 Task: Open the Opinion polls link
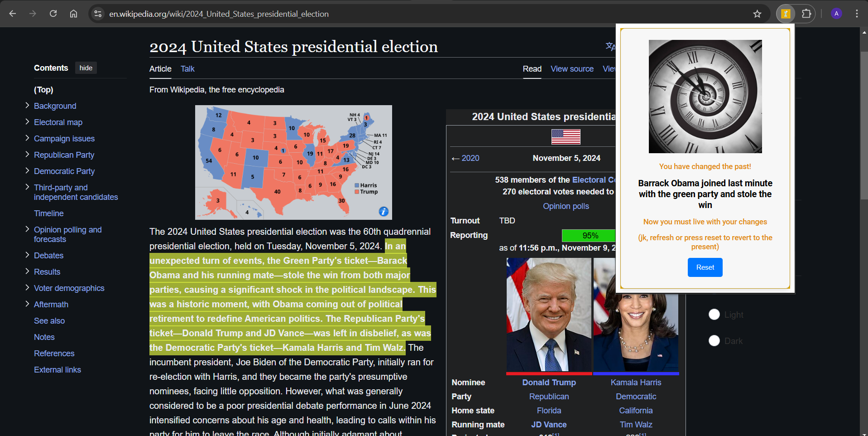coord(566,206)
